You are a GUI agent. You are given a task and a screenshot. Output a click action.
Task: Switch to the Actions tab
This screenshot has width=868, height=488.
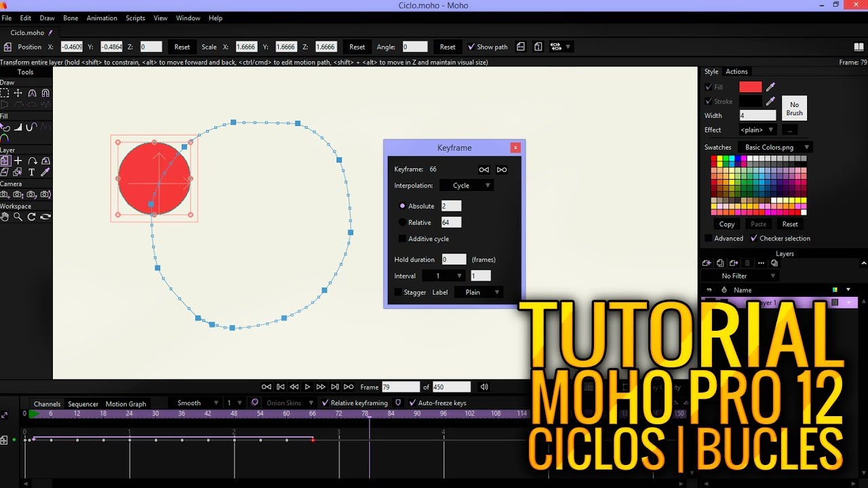pyautogui.click(x=736, y=71)
